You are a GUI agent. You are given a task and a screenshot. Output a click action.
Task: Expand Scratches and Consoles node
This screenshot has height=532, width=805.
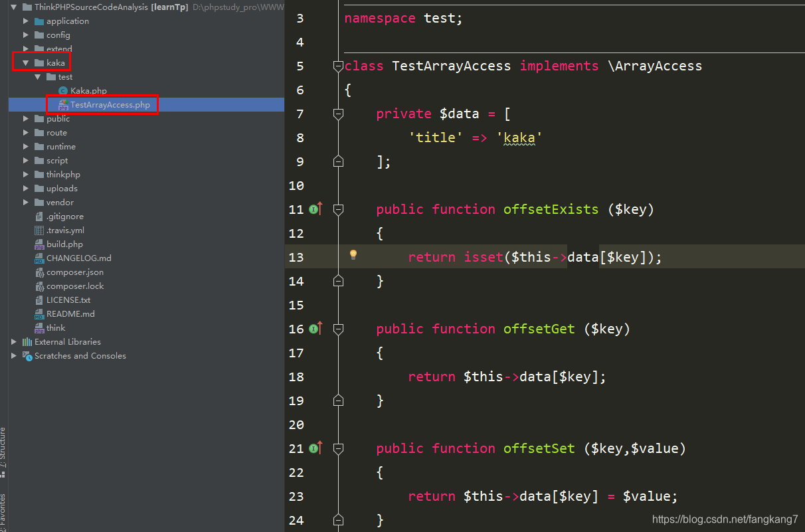[14, 356]
